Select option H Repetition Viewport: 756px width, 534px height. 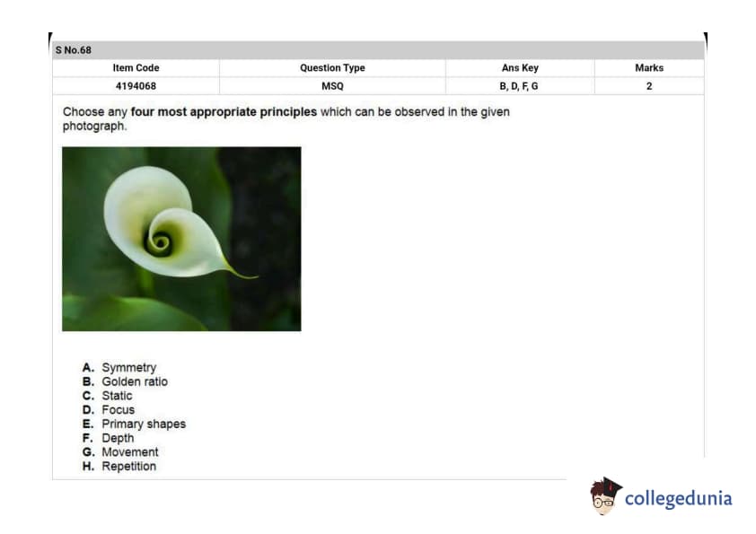tap(128, 467)
